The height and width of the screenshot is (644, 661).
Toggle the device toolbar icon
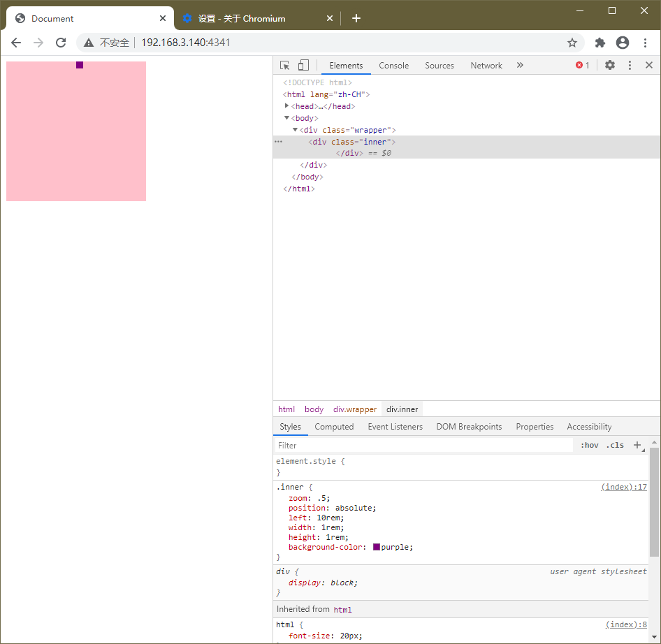(x=303, y=65)
